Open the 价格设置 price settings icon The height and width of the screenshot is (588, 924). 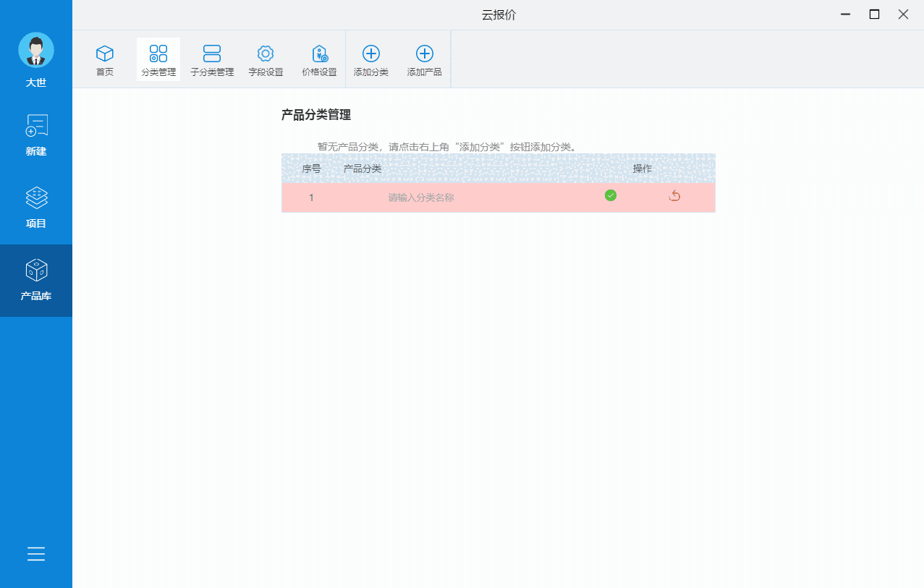[319, 58]
